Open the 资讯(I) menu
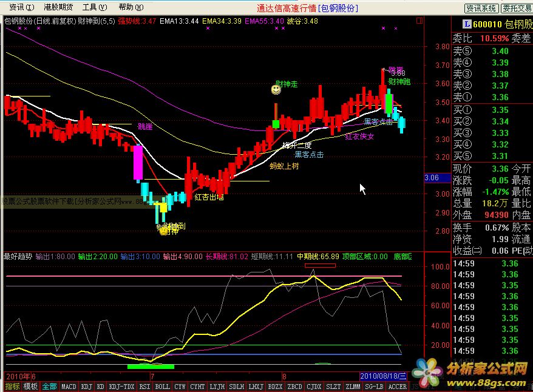The width and height of the screenshot is (533, 392). point(22,7)
